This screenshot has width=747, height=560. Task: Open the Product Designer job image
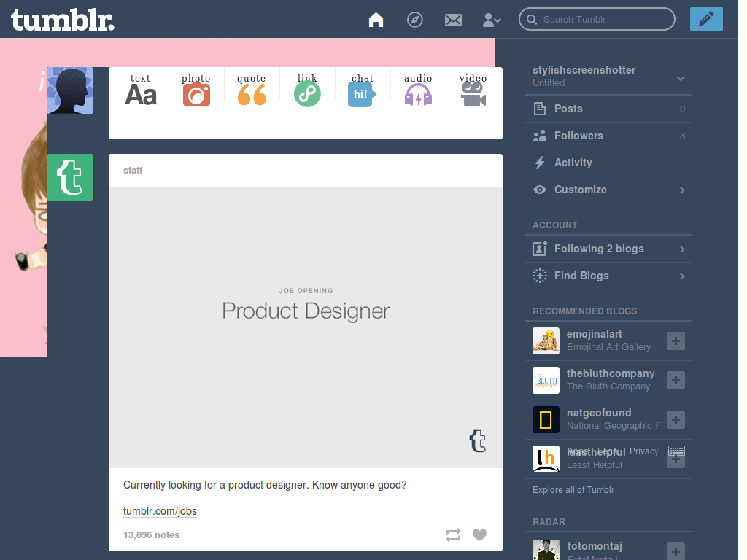point(306,327)
